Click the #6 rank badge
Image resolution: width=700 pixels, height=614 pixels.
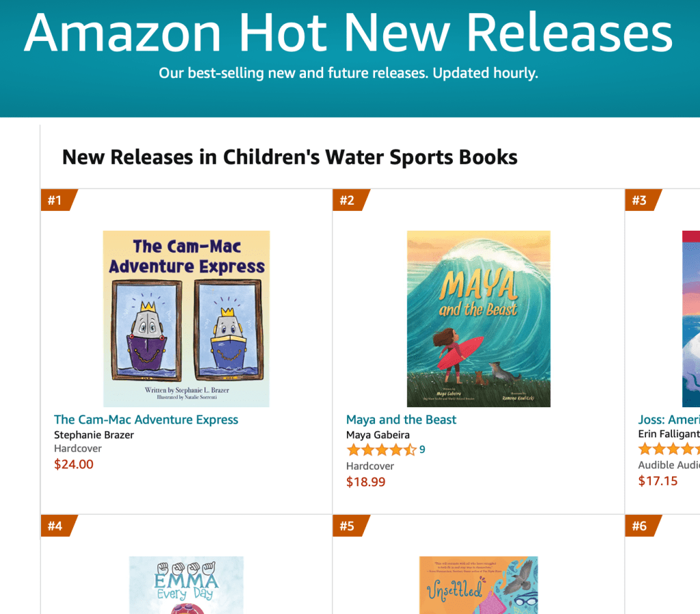pyautogui.click(x=640, y=526)
